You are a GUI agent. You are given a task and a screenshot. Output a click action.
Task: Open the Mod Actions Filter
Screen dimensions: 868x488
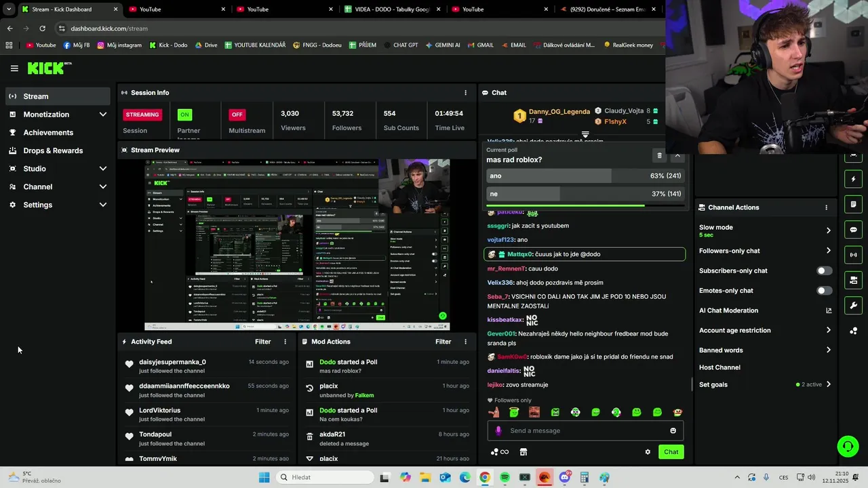click(x=443, y=342)
